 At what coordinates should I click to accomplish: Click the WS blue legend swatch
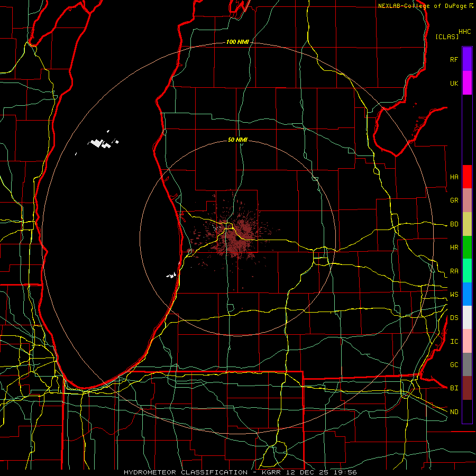467,294
